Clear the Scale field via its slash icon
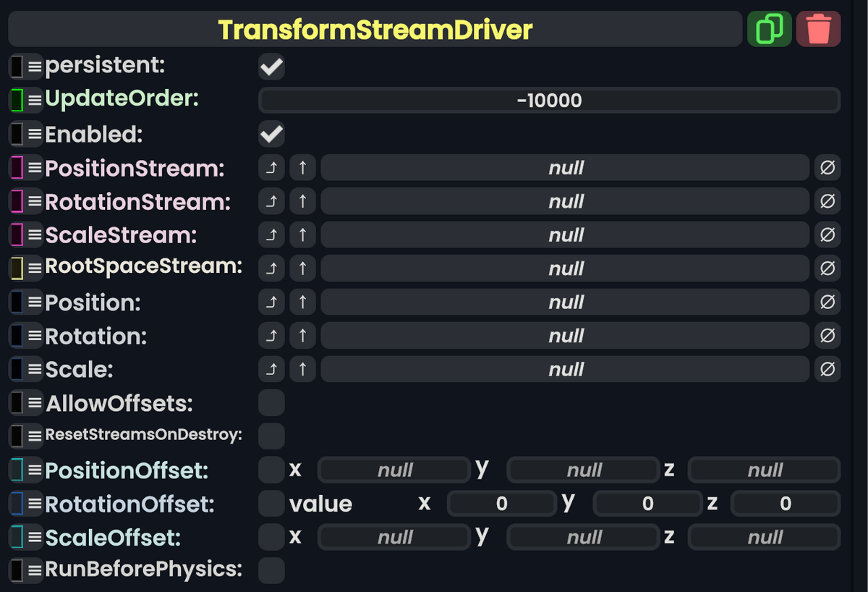Viewport: 868px width, 592px height. 827,369
